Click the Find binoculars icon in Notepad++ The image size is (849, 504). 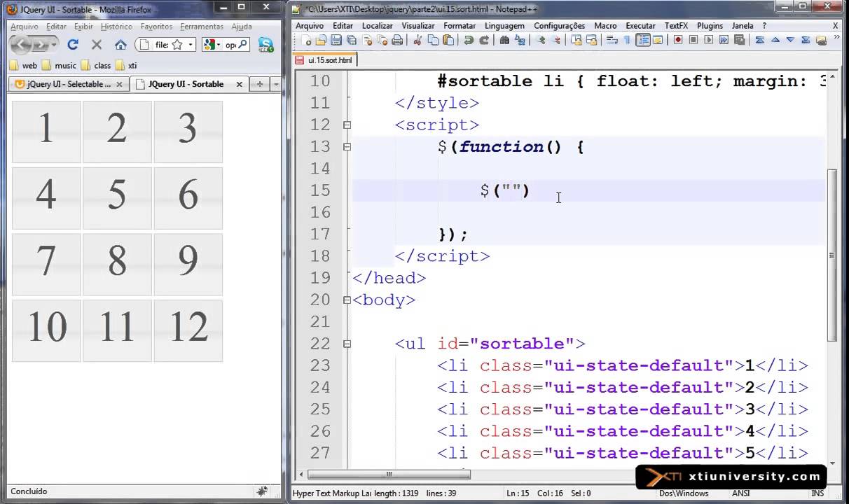(504, 40)
